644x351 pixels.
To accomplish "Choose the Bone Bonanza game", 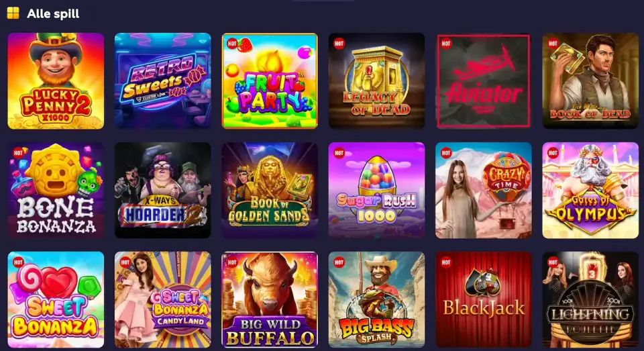I will pyautogui.click(x=56, y=191).
